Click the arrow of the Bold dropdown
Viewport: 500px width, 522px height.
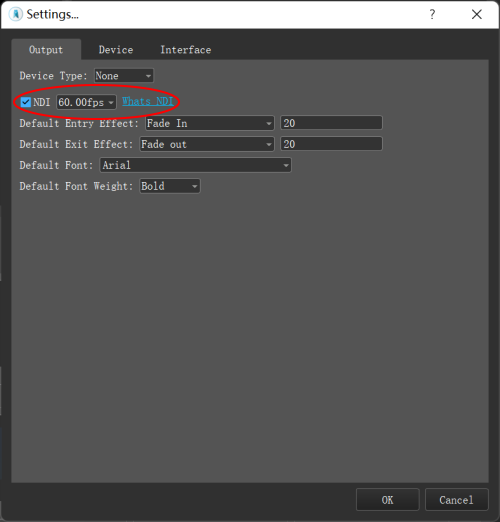tap(195, 186)
